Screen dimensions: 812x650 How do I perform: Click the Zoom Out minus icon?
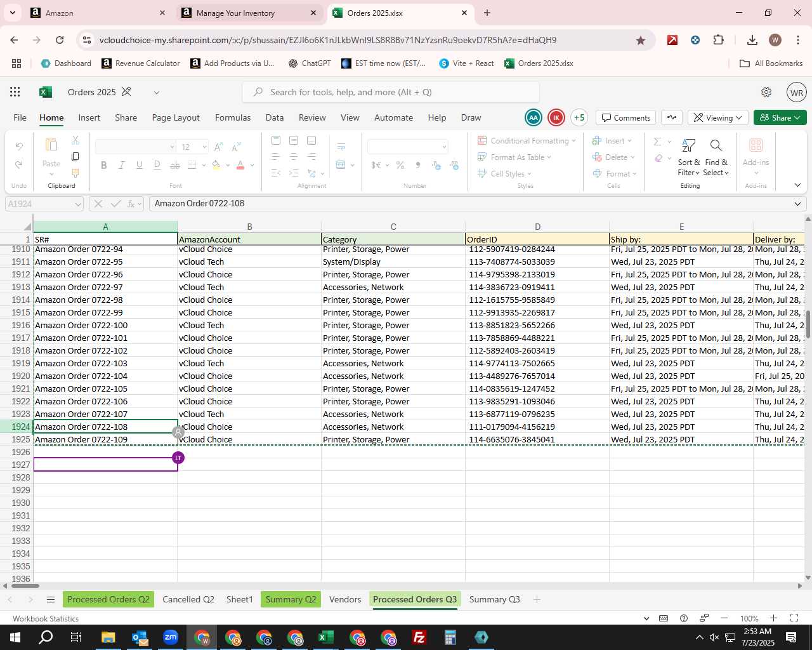pos(724,618)
